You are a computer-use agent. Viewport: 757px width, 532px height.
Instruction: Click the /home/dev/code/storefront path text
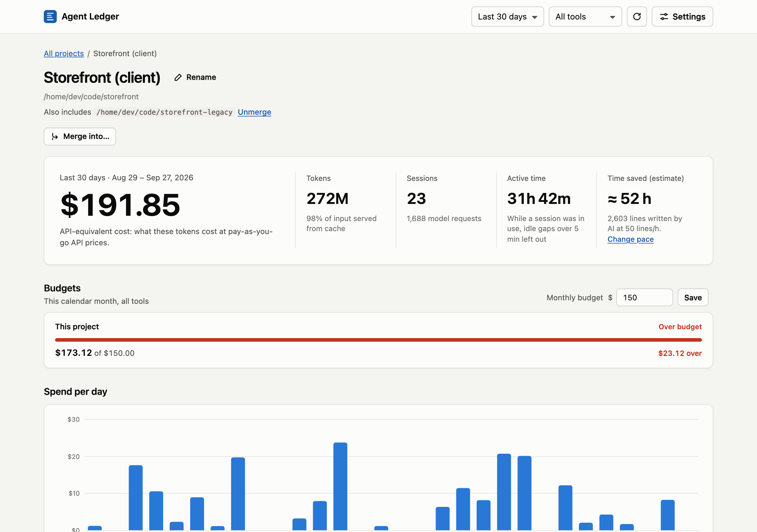91,97
